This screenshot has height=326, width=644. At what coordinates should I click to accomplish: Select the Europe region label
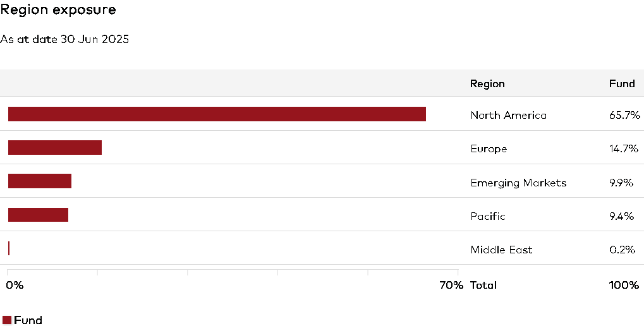click(489, 148)
